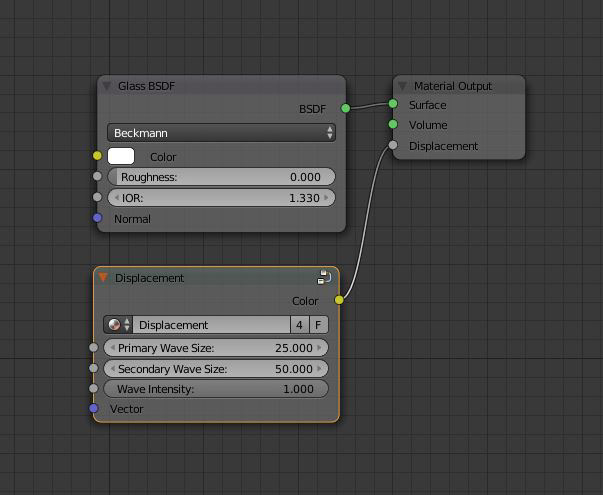Open the node group browse icon
The width and height of the screenshot is (603, 495).
118,325
